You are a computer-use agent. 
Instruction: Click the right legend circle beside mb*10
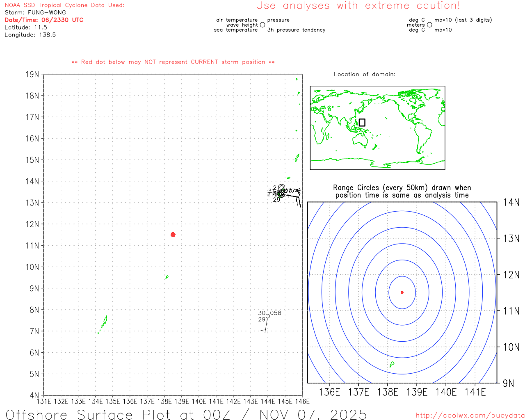tap(429, 25)
